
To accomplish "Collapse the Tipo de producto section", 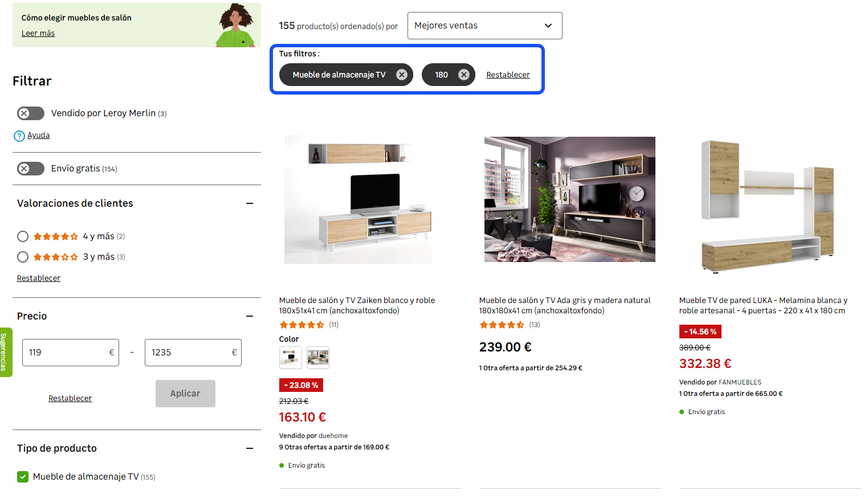I will 250,448.
